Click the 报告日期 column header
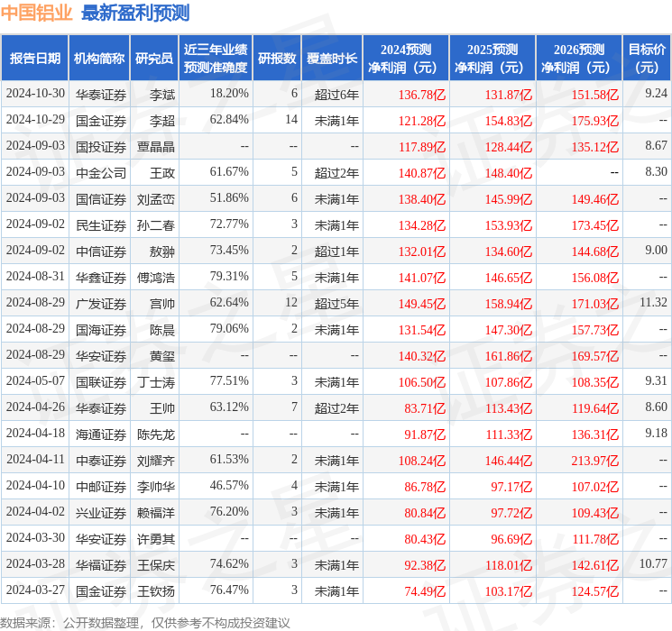Viewport: 672px width, 631px height. tap(34, 59)
